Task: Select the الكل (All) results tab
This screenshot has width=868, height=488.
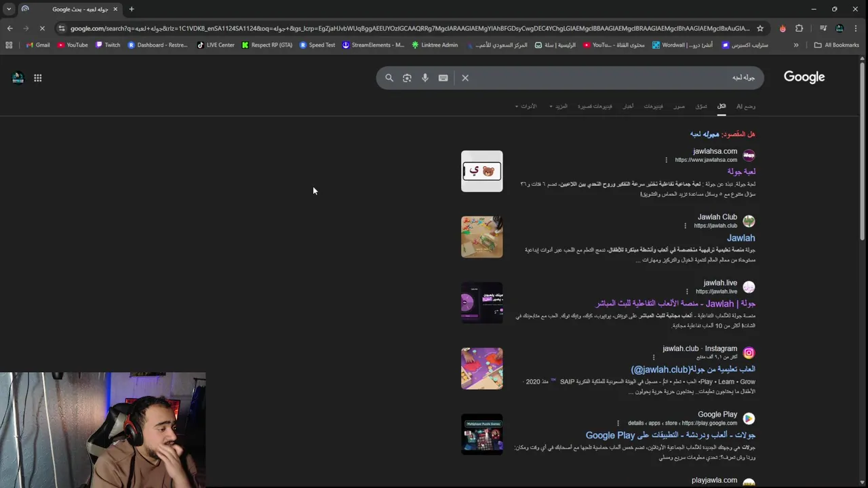Action: tap(722, 106)
